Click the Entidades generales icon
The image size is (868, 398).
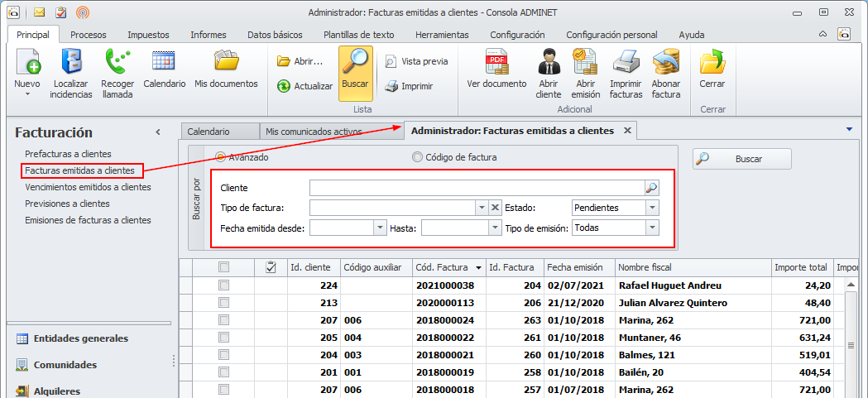coord(22,338)
